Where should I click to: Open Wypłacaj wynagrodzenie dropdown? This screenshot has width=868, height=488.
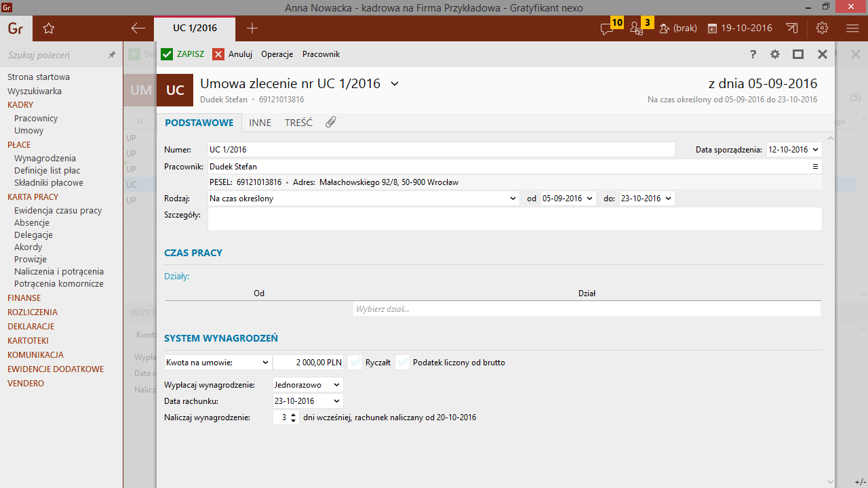336,385
